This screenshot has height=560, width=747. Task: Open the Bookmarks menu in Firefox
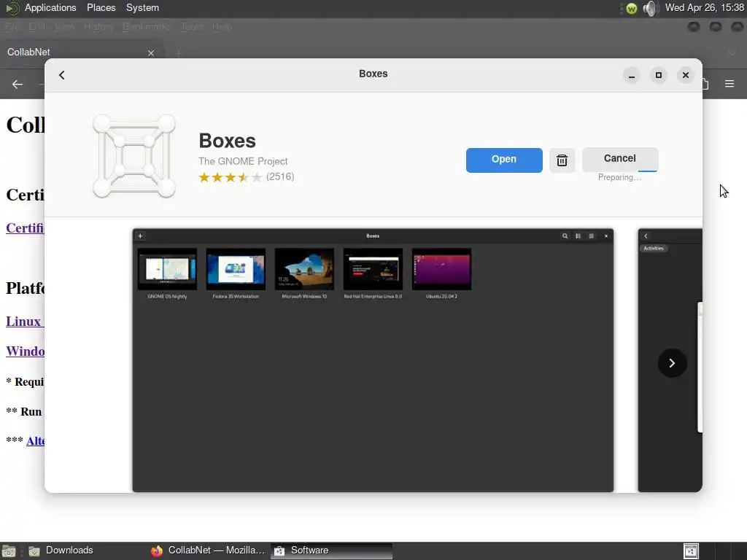click(x=147, y=27)
